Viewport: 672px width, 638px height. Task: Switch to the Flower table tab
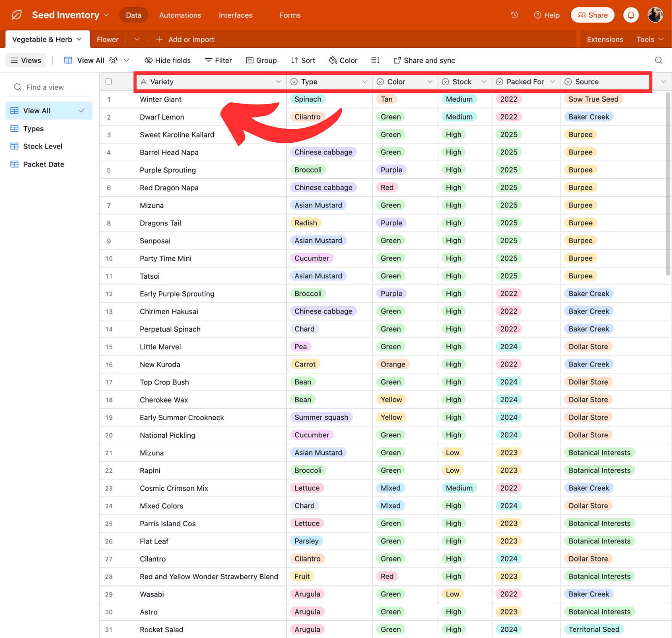coord(108,39)
